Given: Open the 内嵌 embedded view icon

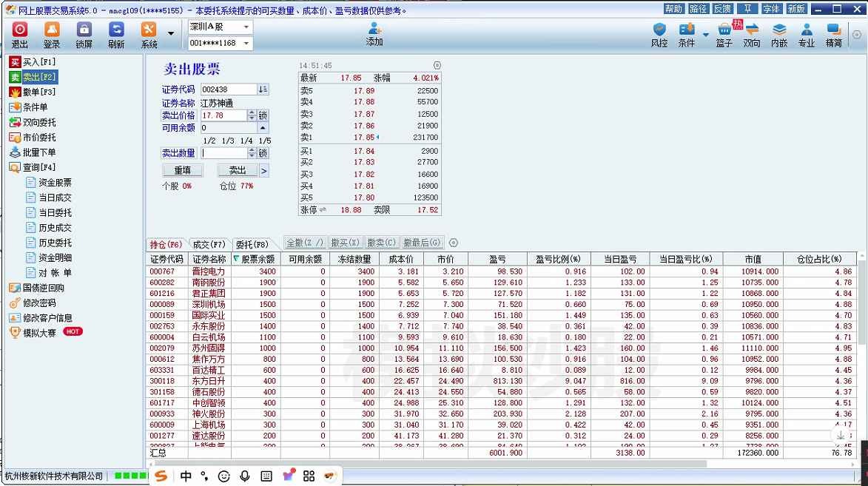Looking at the screenshot, I should (x=779, y=34).
